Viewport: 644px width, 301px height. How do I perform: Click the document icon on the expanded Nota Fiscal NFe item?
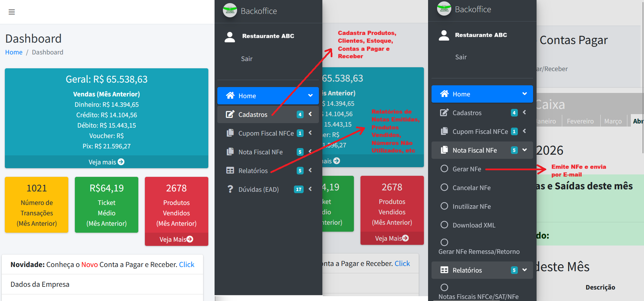(444, 150)
